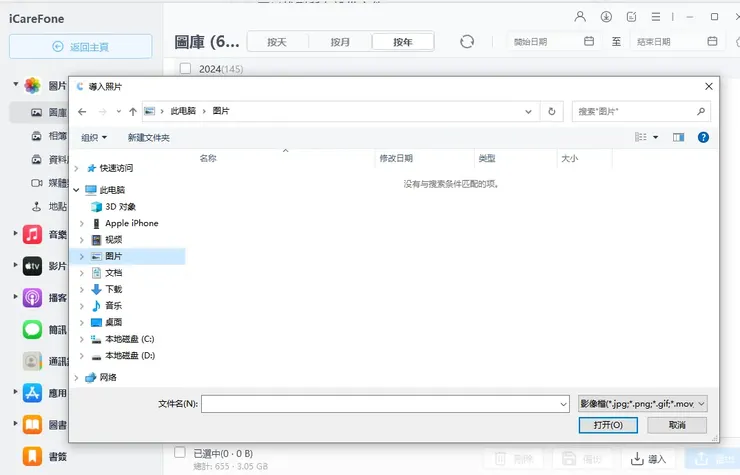The width and height of the screenshot is (740, 475).
Task: Expand the Quick access tree node
Action: click(x=76, y=168)
